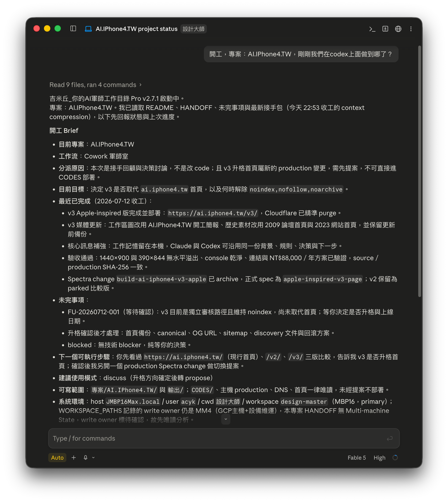448x502 pixels.
Task: Click the 工作流：Cowork 軍師室 line
Action: [93, 156]
